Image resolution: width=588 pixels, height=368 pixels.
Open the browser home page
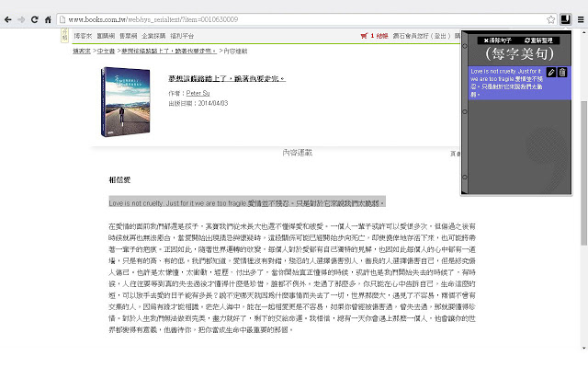pos(48,19)
